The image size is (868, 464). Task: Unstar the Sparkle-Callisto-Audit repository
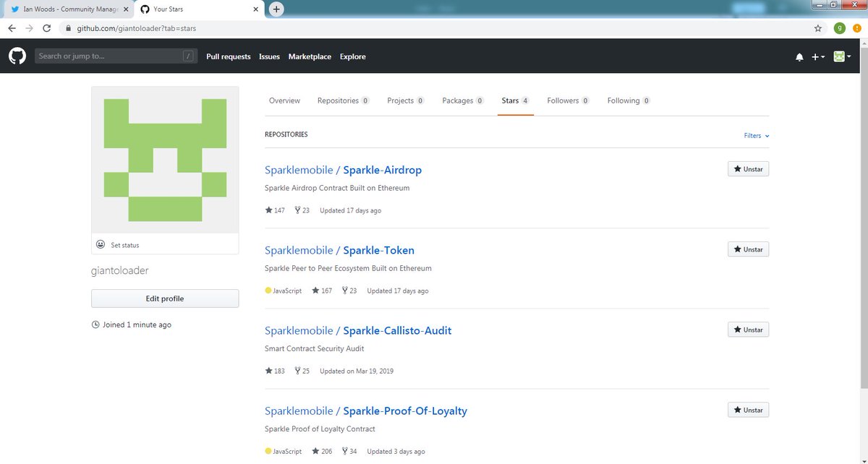tap(748, 330)
